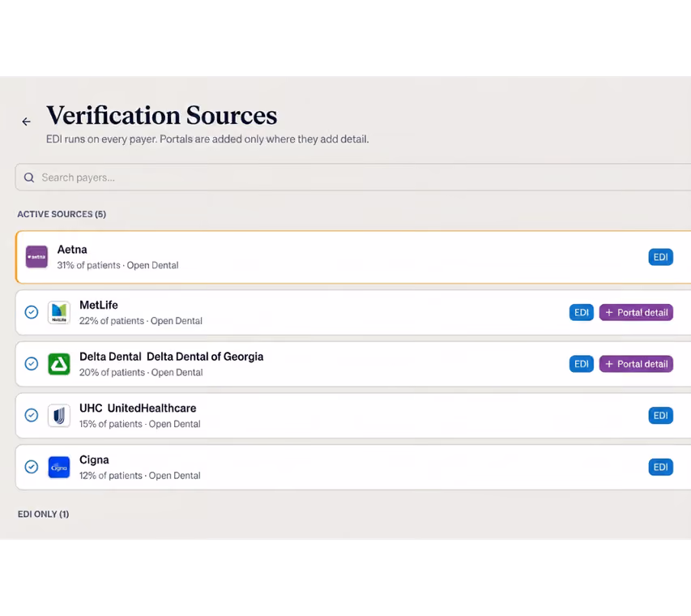Image resolution: width=691 pixels, height=616 pixels.
Task: Click '15% of patients · Open Dental' text
Action: pyautogui.click(x=139, y=424)
